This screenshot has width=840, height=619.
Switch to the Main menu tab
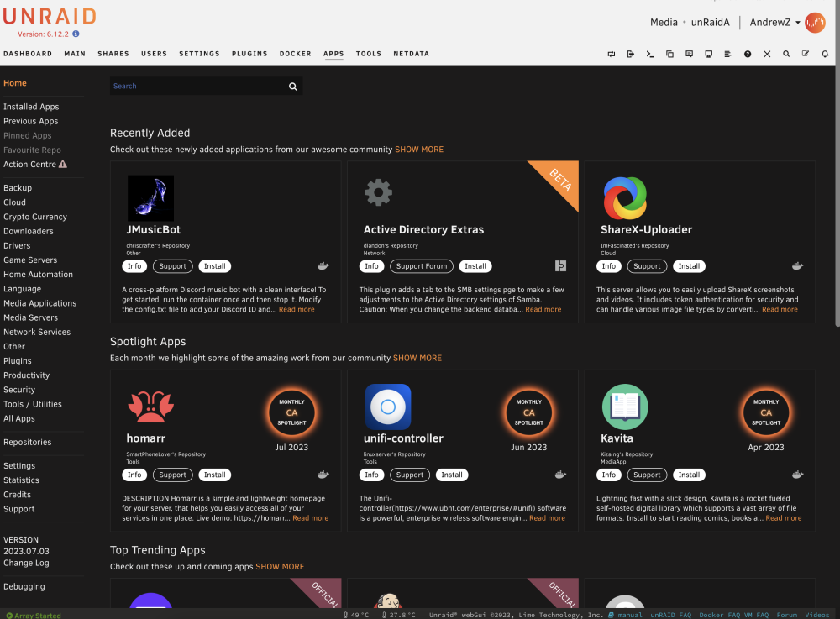click(x=75, y=54)
